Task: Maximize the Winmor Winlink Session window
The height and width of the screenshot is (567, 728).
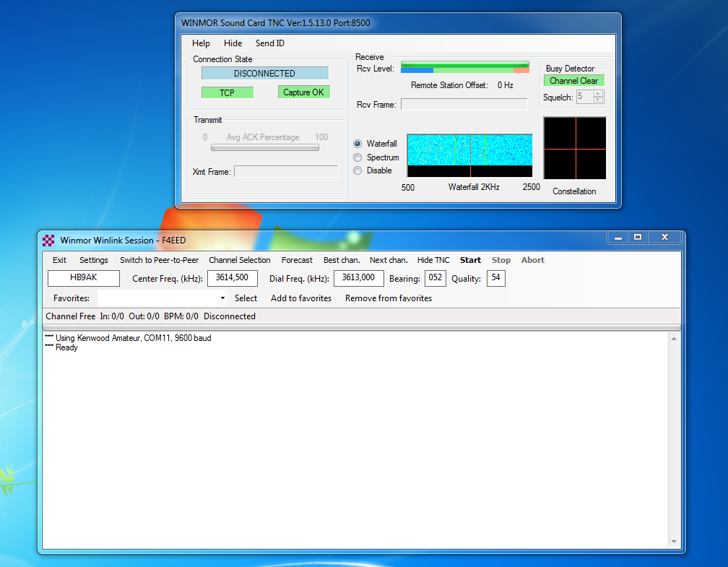Action: (x=638, y=238)
